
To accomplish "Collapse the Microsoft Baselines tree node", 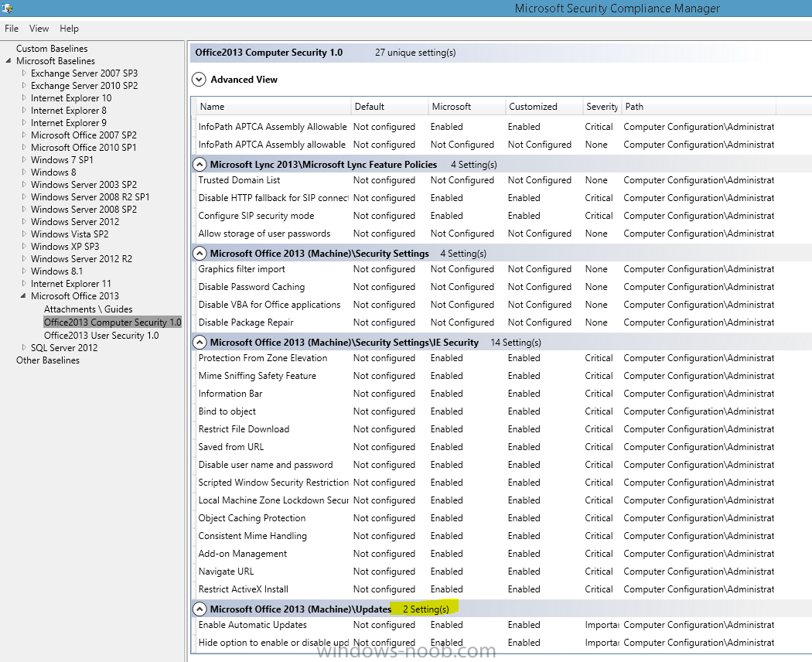I will 9,61.
